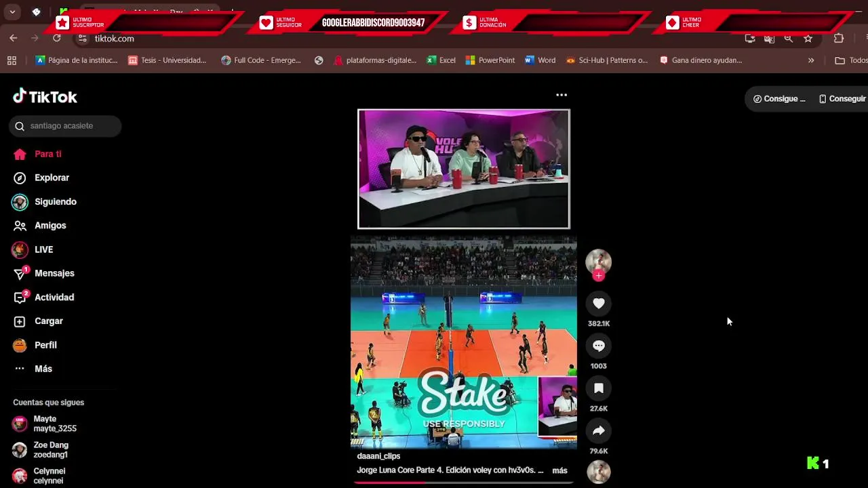The width and height of the screenshot is (868, 488).
Task: Open Página de la instituc... bookmark
Action: coord(77,60)
